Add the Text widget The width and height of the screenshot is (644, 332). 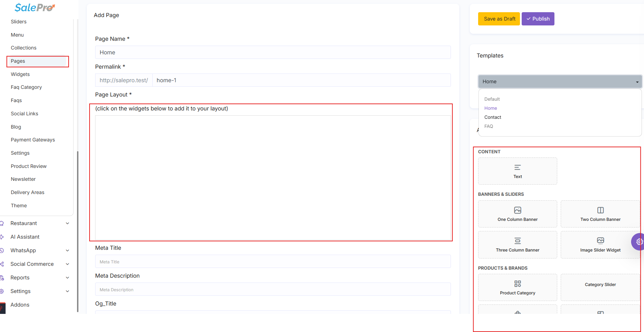pyautogui.click(x=517, y=171)
